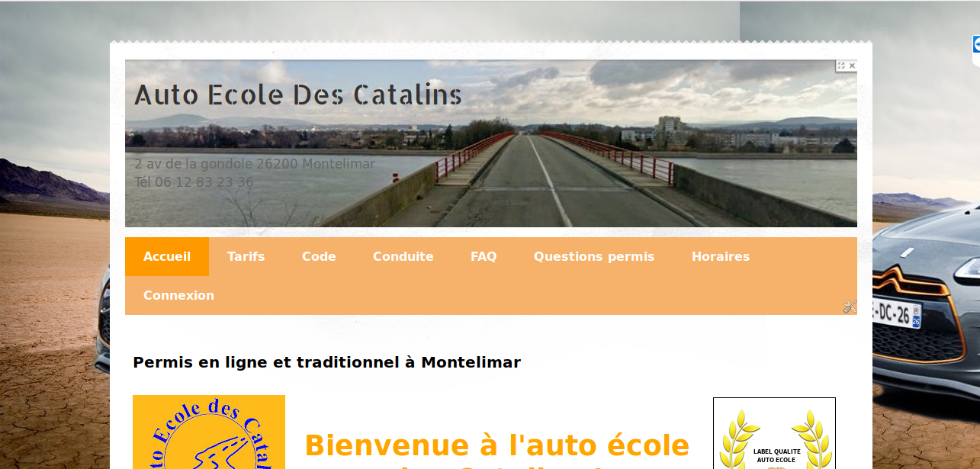Close the banner with the X icon
Viewport: 980px width, 469px height.
852,66
